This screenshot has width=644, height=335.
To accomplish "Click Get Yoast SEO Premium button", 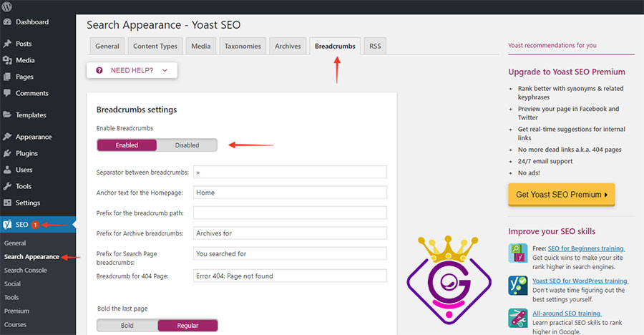I will (562, 195).
